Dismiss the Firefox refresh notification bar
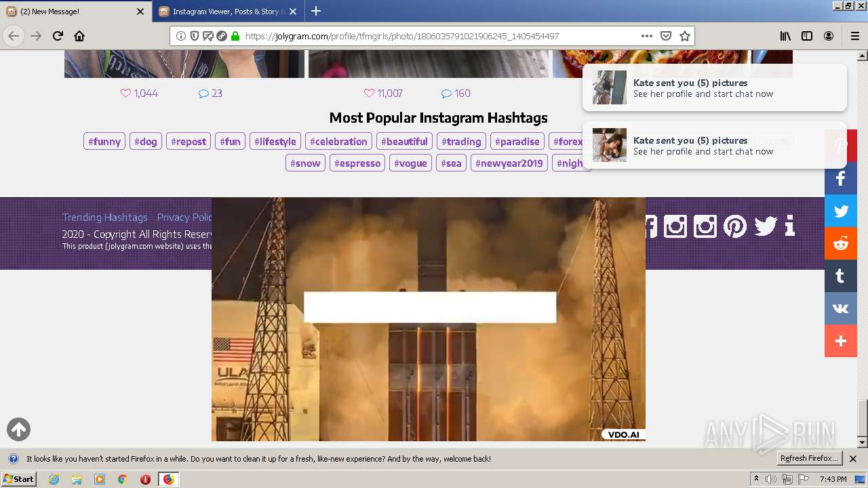 pyautogui.click(x=853, y=459)
